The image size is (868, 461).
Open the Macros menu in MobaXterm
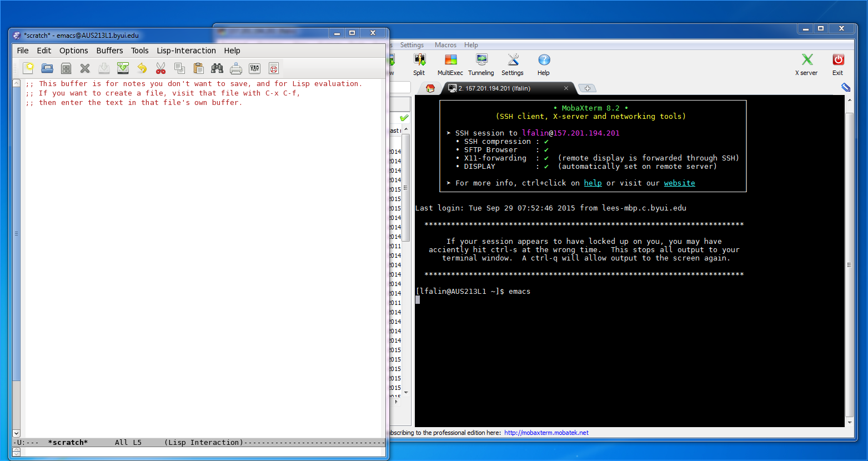point(445,45)
